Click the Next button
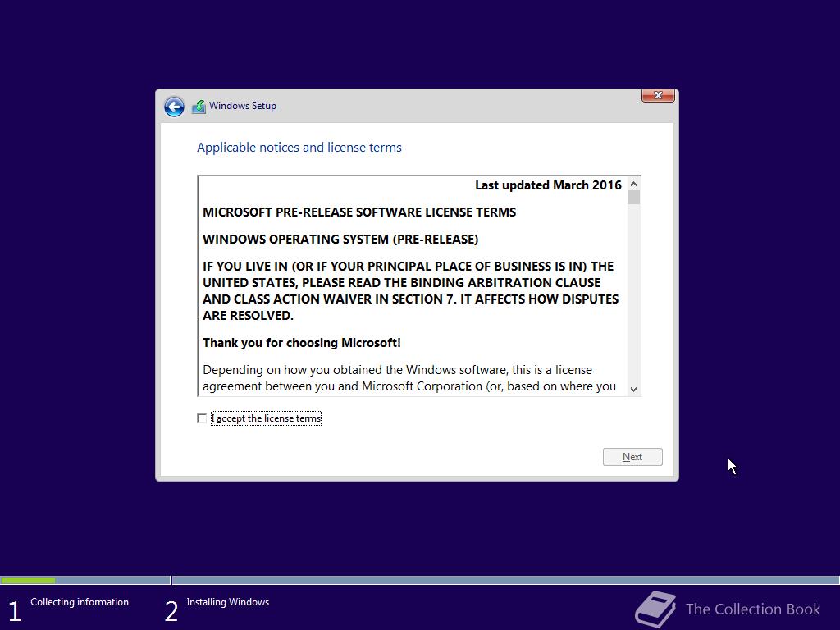 [632, 457]
